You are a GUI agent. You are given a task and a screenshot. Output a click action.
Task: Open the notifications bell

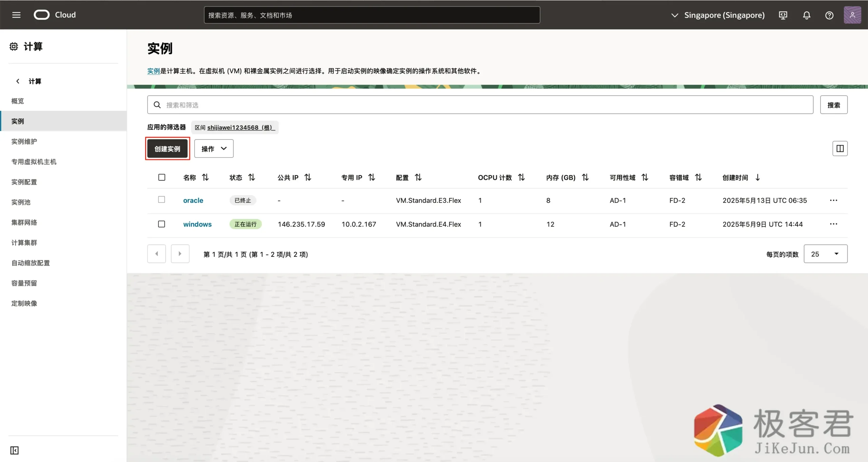click(807, 15)
